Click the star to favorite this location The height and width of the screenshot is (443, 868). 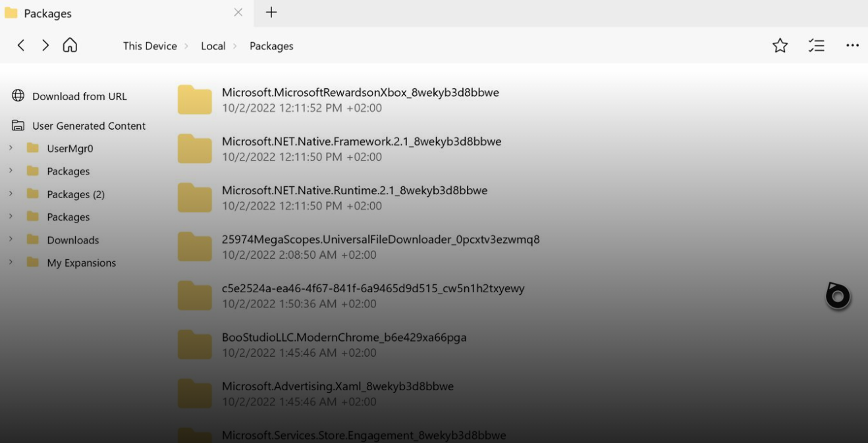click(x=780, y=45)
